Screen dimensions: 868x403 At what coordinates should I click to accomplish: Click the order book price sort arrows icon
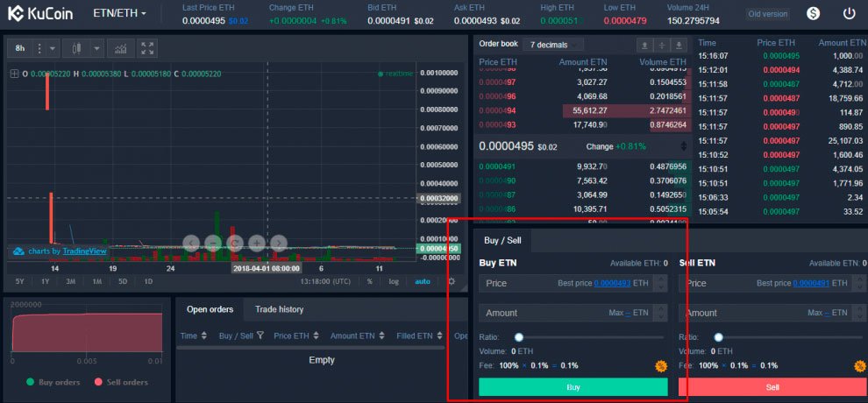pos(684,146)
